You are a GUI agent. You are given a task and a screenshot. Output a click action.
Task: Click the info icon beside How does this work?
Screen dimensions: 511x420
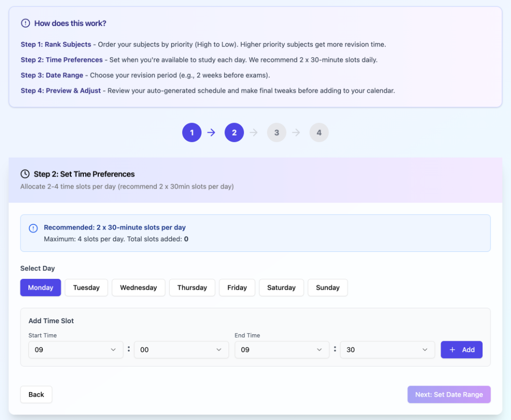[25, 23]
